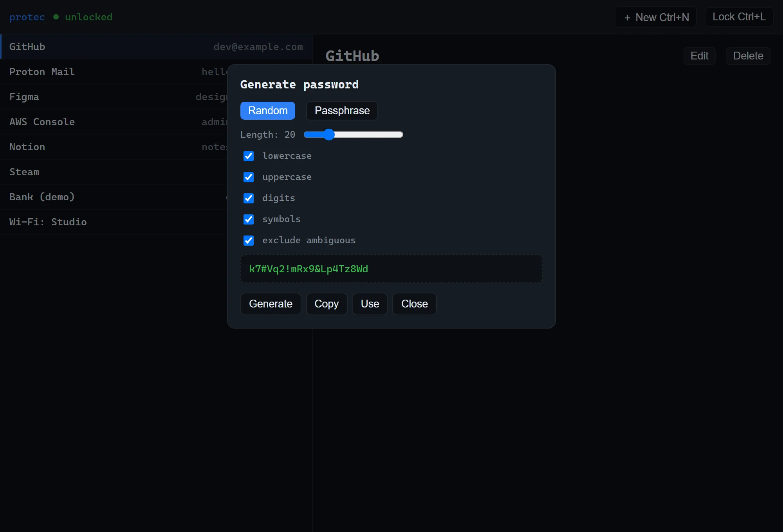Click the + New Ctrl+N button
Image resolution: width=783 pixels, height=532 pixels.
[x=656, y=17]
